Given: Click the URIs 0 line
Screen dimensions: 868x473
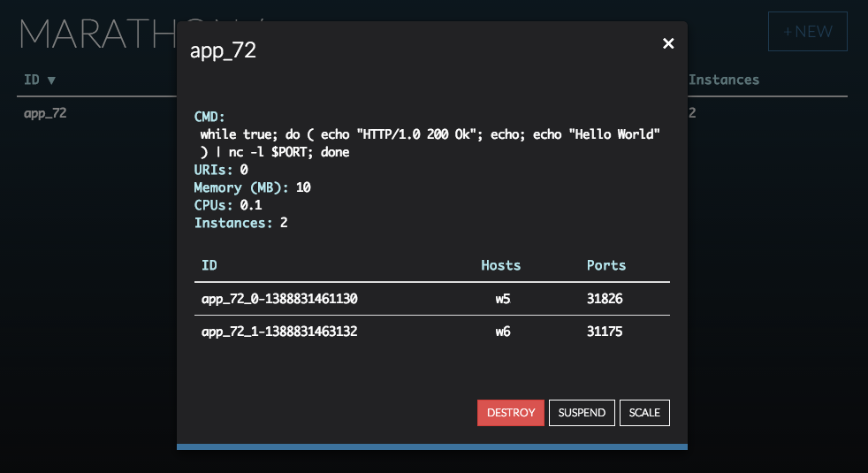Looking at the screenshot, I should (221, 170).
